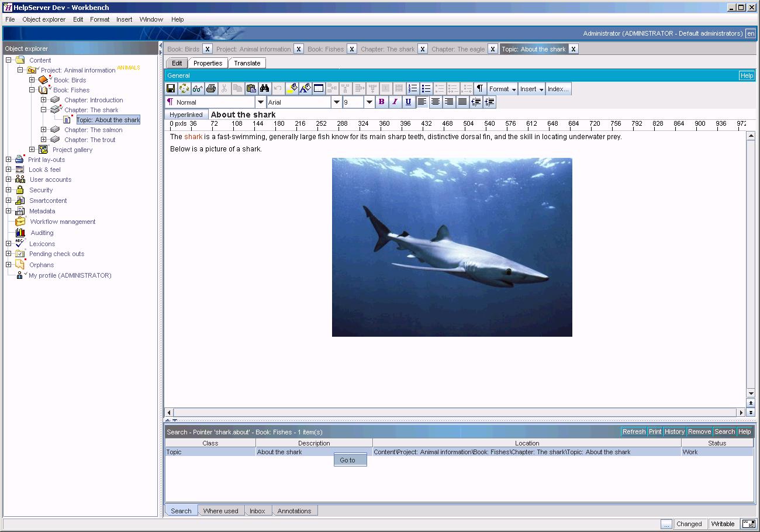Screen dimensions: 760x532
Task: Click the Print icon in the editor toolbar
Action: [211, 89]
